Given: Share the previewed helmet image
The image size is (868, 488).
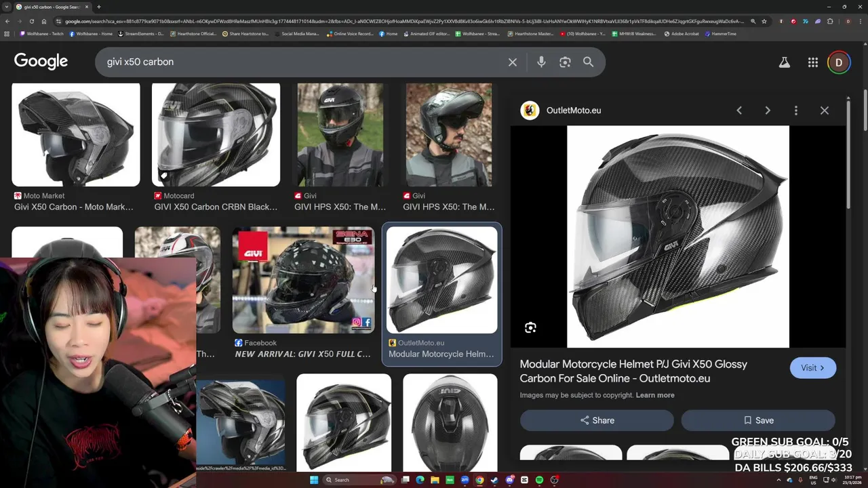Looking at the screenshot, I should [597, 420].
